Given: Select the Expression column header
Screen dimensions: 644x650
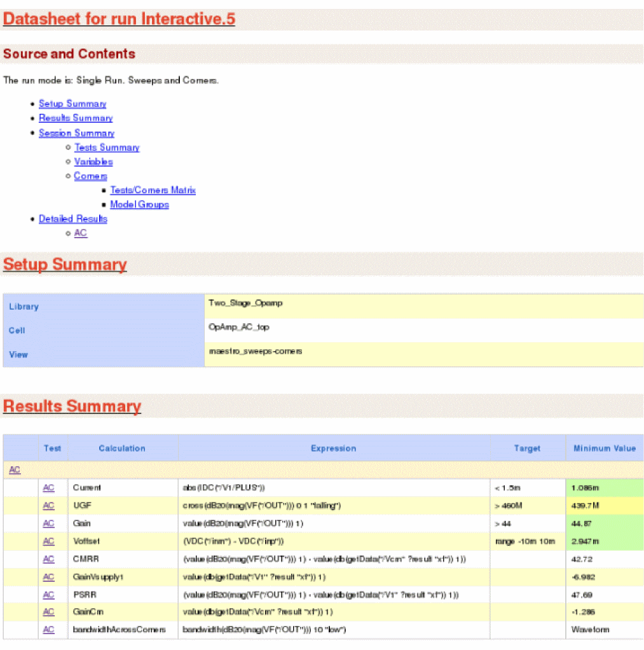Looking at the screenshot, I should [334, 448].
